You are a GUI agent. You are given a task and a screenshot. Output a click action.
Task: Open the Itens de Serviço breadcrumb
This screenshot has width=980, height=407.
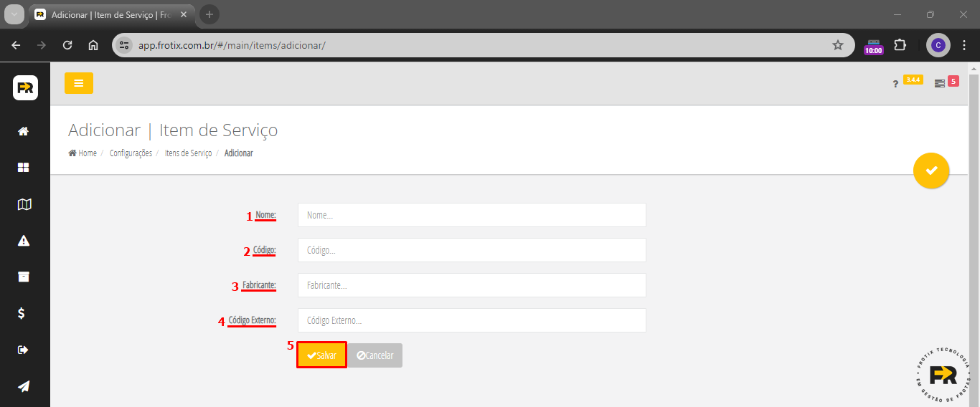(x=188, y=153)
